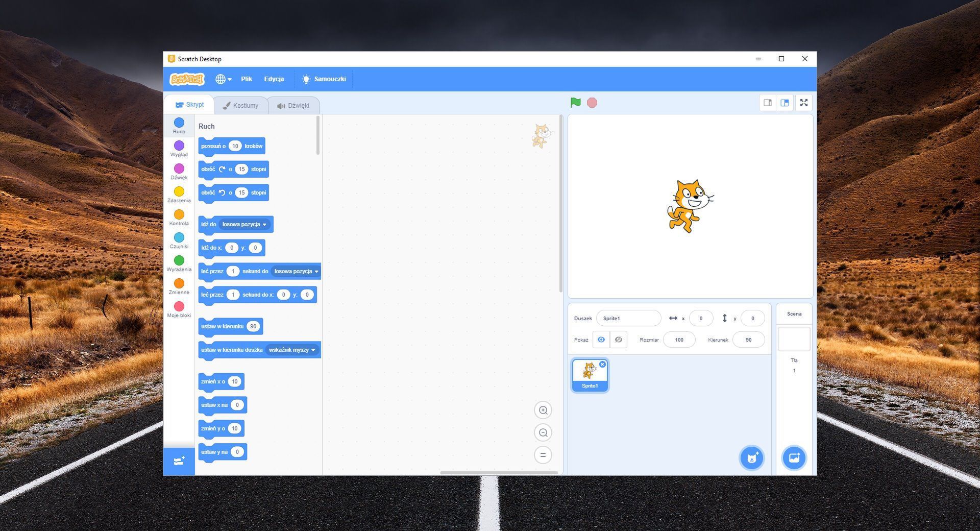Open the Plik menu
The image size is (980, 531).
click(247, 79)
